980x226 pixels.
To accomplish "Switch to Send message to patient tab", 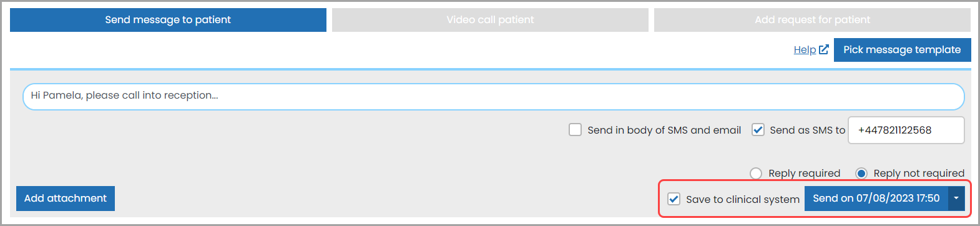I will pos(168,20).
